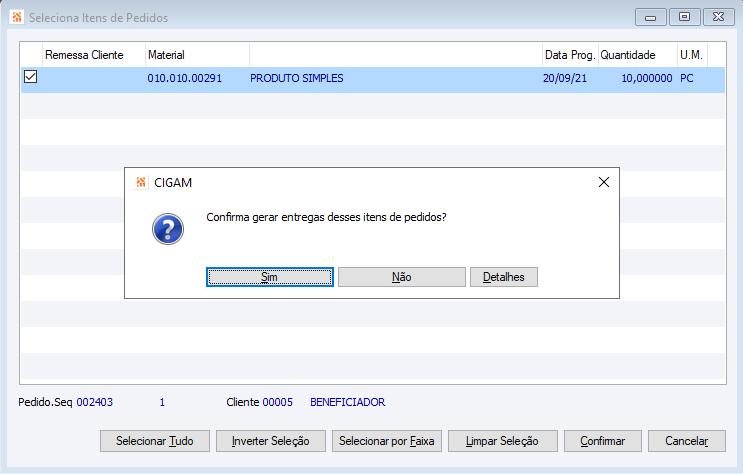Screen dimensions: 743x474
Task: Click the PC unit cell
Action: (x=687, y=78)
